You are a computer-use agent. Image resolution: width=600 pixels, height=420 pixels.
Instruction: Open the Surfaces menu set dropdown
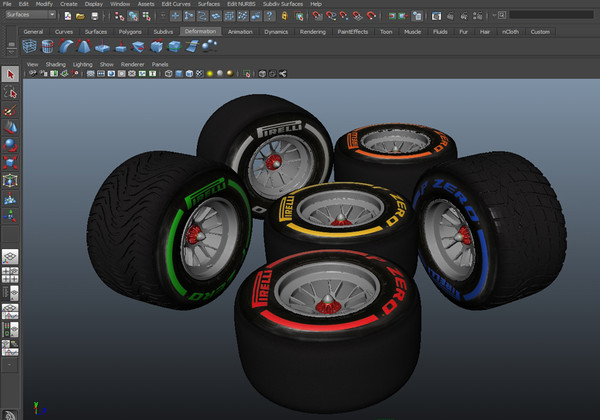pyautogui.click(x=31, y=15)
